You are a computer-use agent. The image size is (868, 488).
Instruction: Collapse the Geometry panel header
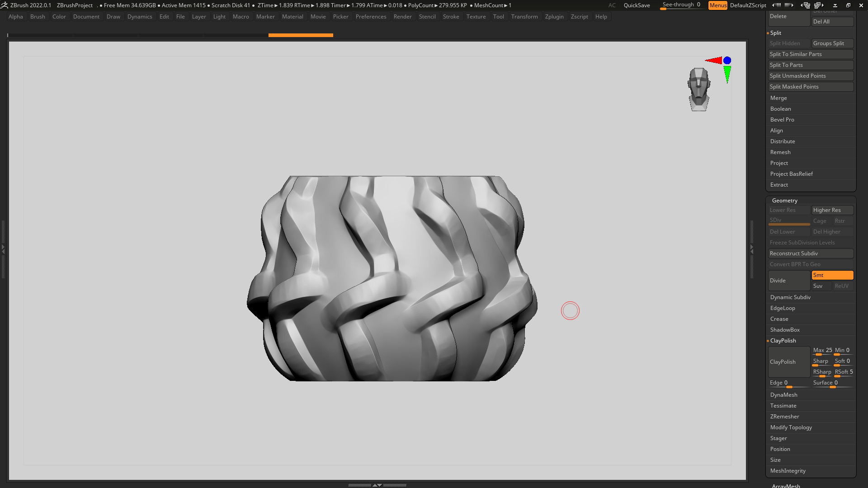click(x=785, y=201)
